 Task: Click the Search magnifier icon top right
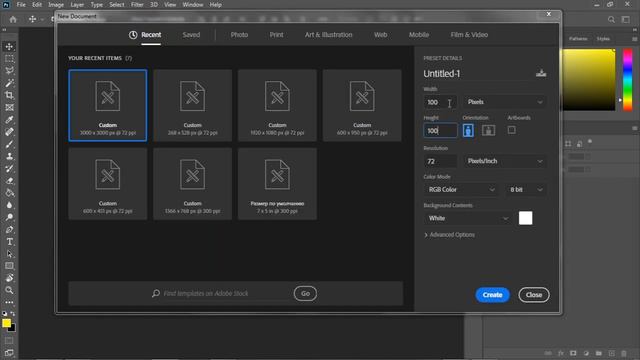pyautogui.click(x=611, y=20)
